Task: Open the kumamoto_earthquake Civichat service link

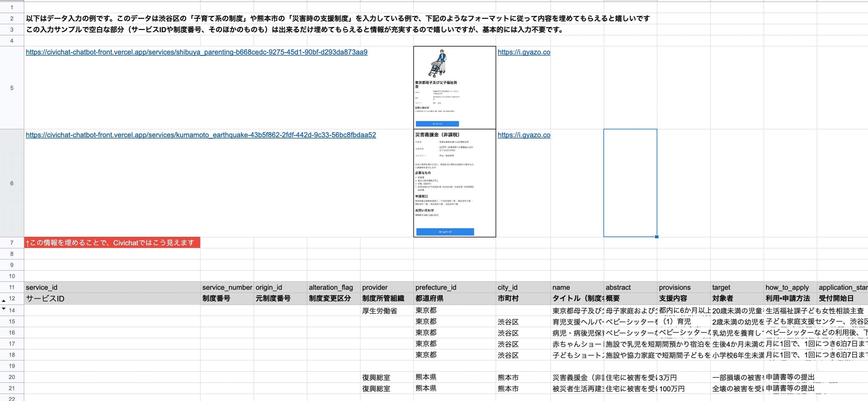Action: (201, 135)
